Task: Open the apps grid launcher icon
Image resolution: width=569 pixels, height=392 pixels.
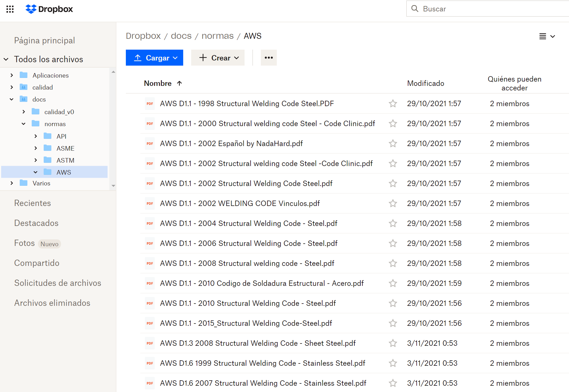Action: click(x=10, y=9)
